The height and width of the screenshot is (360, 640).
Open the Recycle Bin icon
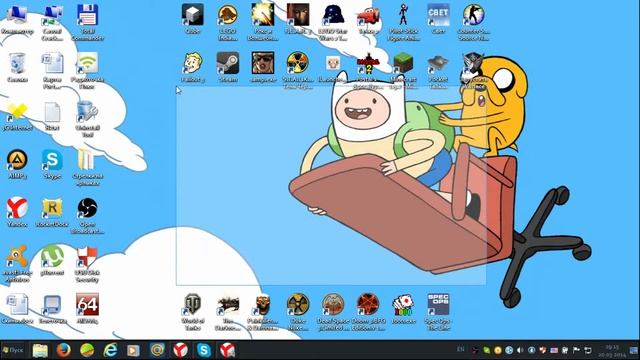(x=17, y=68)
